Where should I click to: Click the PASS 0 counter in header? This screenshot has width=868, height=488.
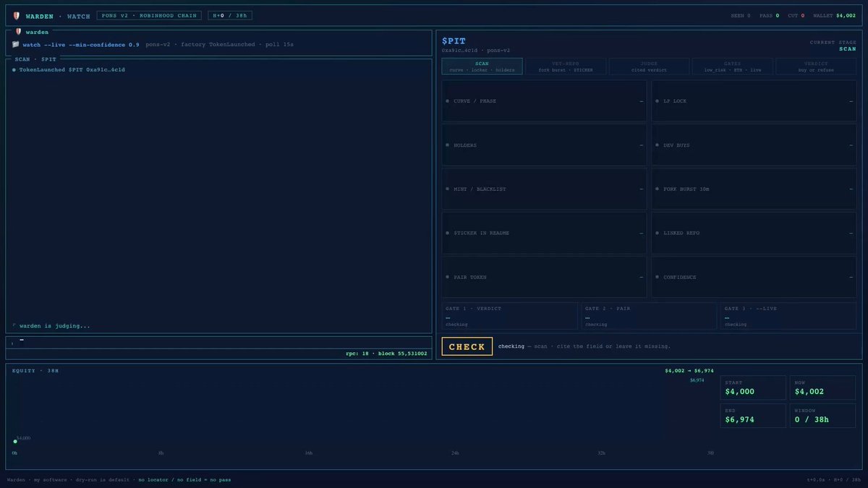pyautogui.click(x=770, y=15)
